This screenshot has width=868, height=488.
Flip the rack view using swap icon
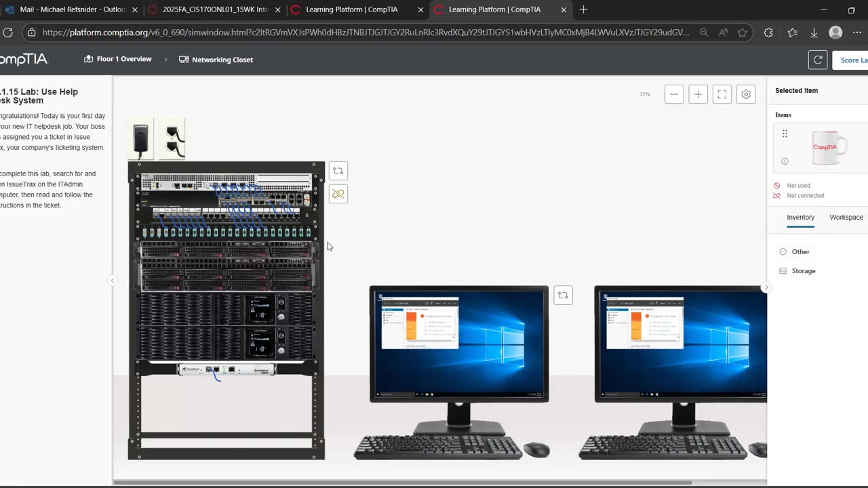(338, 171)
